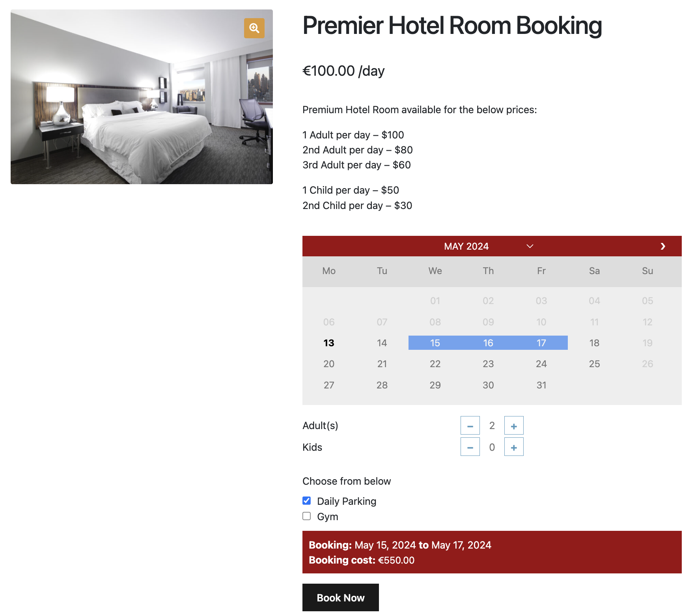The width and height of the screenshot is (694, 616).
Task: Pick May 14 in the calendar
Action: tap(382, 343)
